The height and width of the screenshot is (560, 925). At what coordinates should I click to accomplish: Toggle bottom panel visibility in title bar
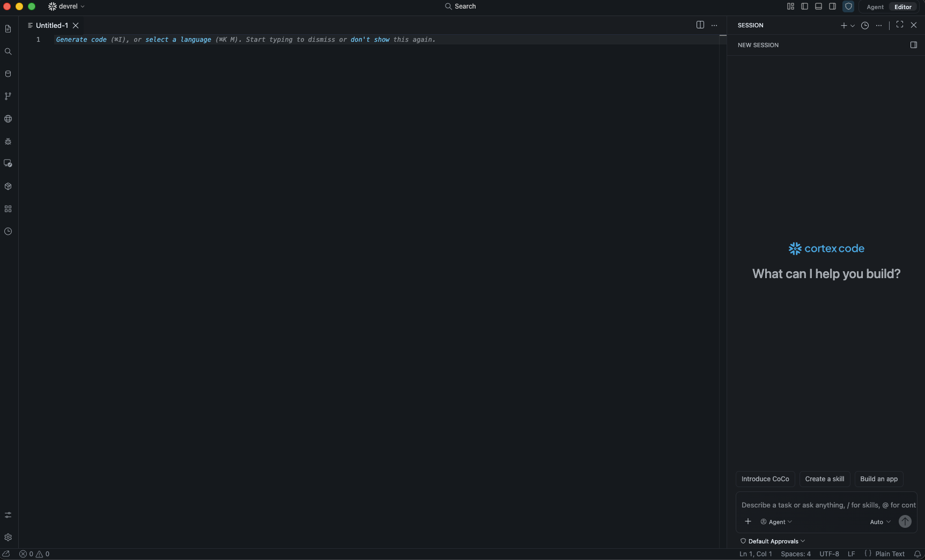click(x=818, y=6)
